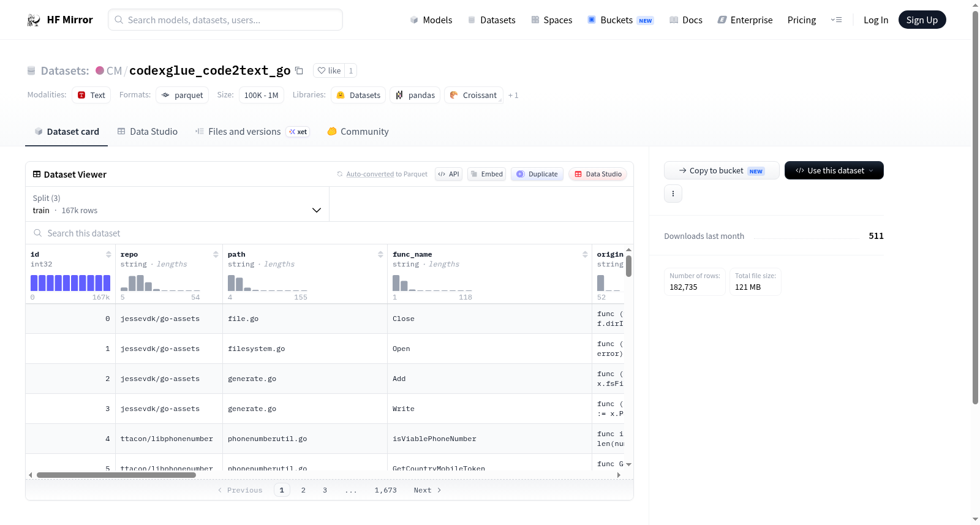The height and width of the screenshot is (525, 980).
Task: Open the Spaces menu item
Action: click(x=551, y=20)
